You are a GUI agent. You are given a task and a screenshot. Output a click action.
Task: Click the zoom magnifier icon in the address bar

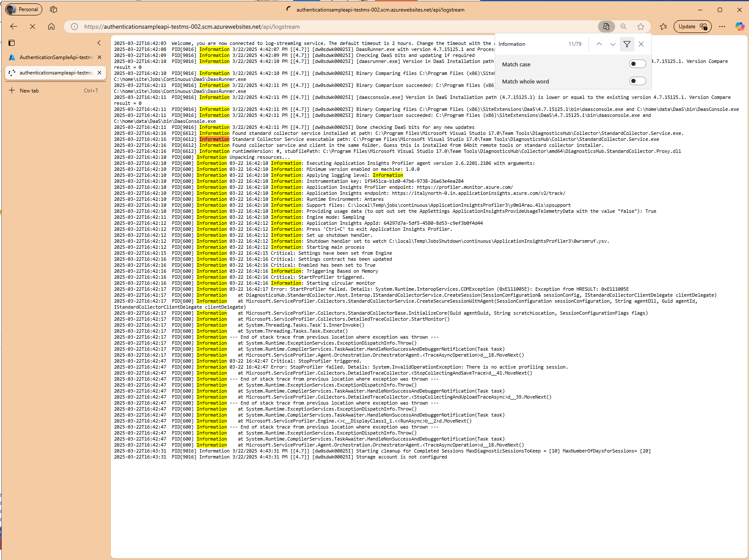[x=624, y=26]
